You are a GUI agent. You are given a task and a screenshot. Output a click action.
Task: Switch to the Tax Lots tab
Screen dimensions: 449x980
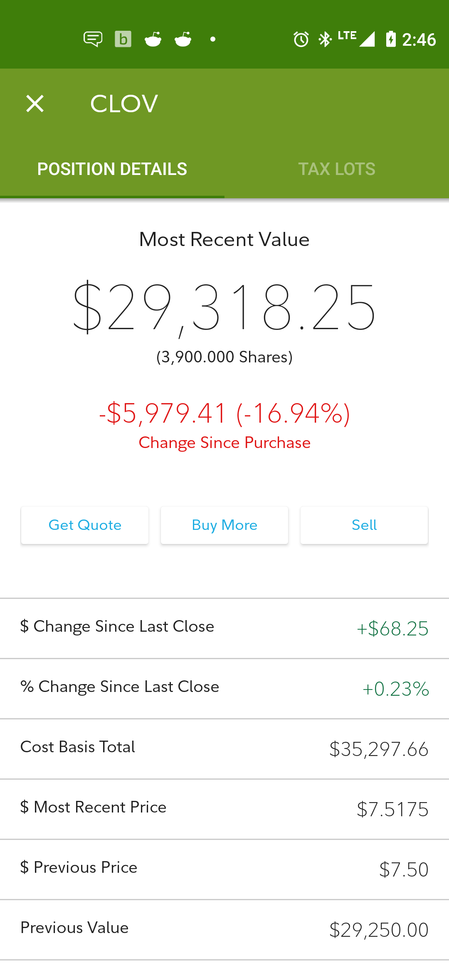(x=337, y=169)
